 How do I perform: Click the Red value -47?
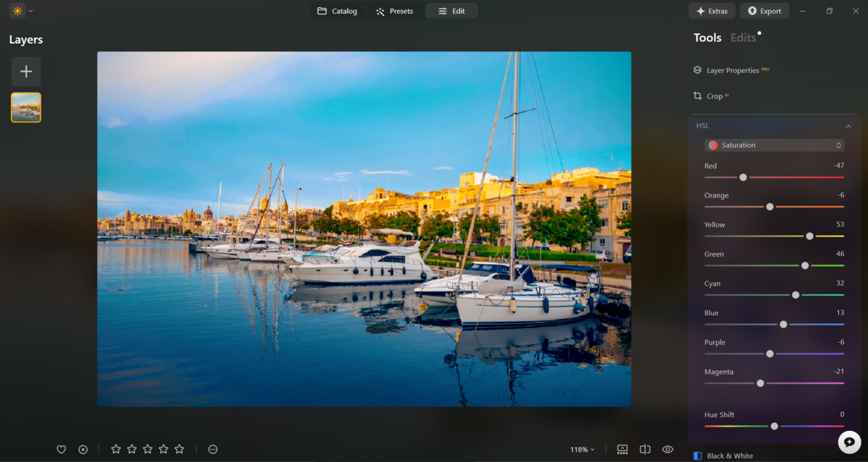838,166
